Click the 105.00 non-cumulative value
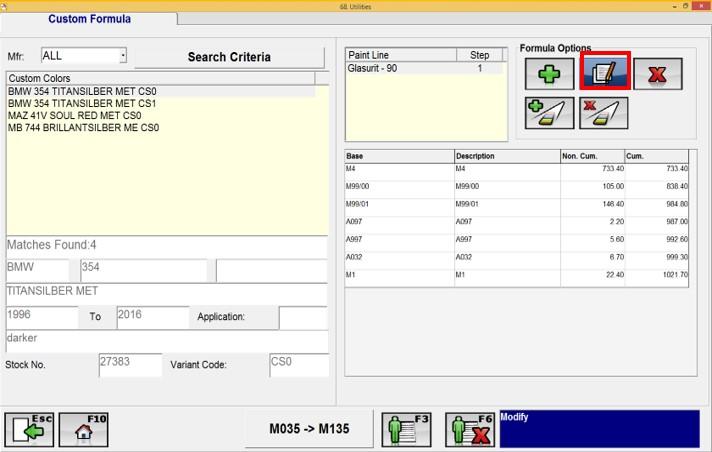The image size is (712, 452). (613, 186)
